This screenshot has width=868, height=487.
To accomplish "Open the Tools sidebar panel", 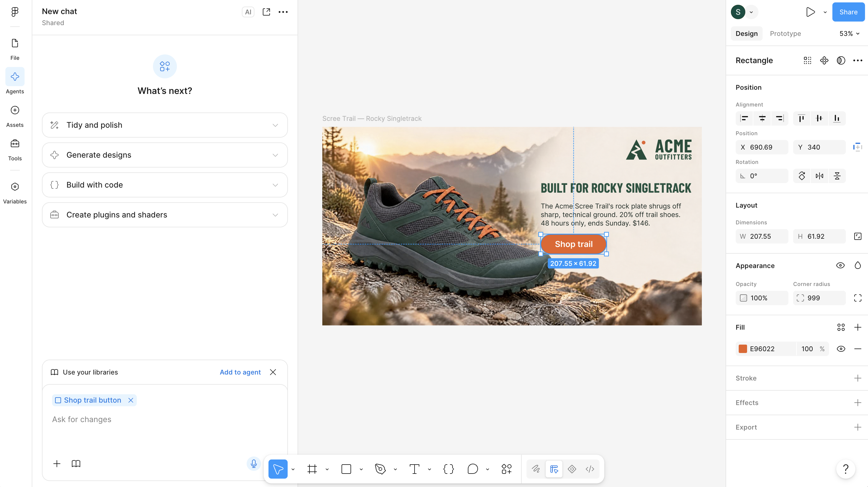I will pos(15,150).
